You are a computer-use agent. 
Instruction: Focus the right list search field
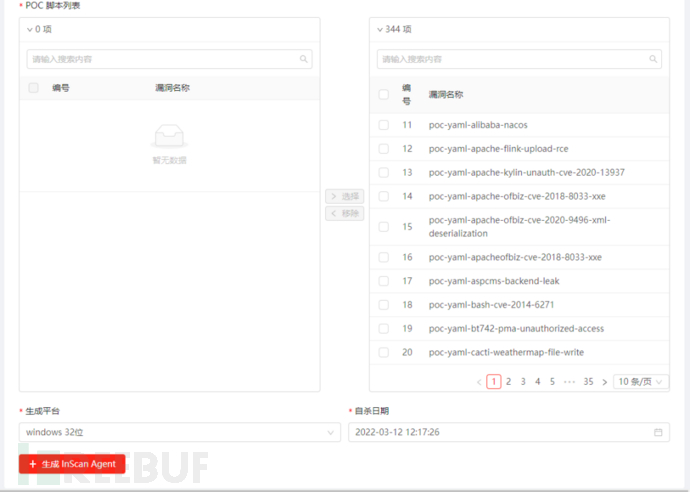click(519, 59)
